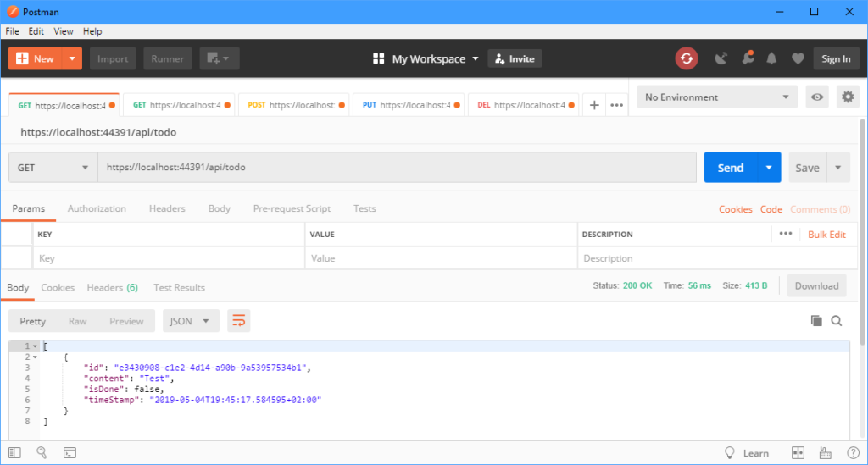The image size is (868, 465).
Task: Open the View menu
Action: [x=64, y=31]
